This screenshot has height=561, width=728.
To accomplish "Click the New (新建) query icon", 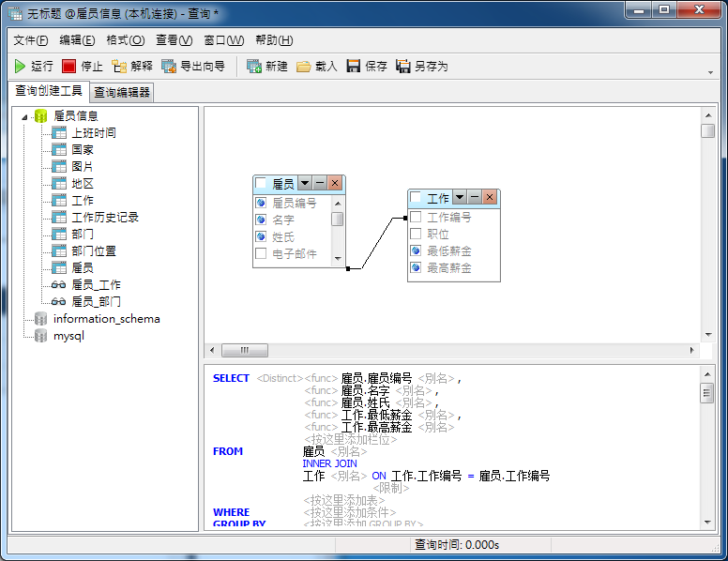I will 254,67.
